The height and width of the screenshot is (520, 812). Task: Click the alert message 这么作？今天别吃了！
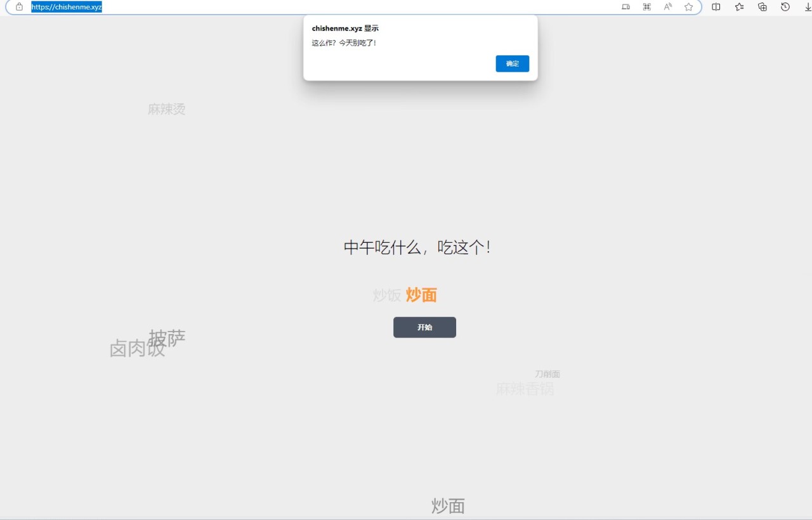click(344, 43)
